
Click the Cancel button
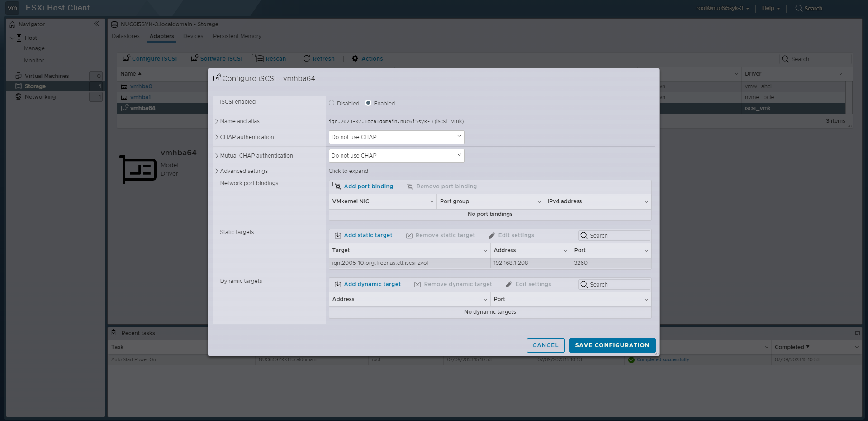point(545,345)
